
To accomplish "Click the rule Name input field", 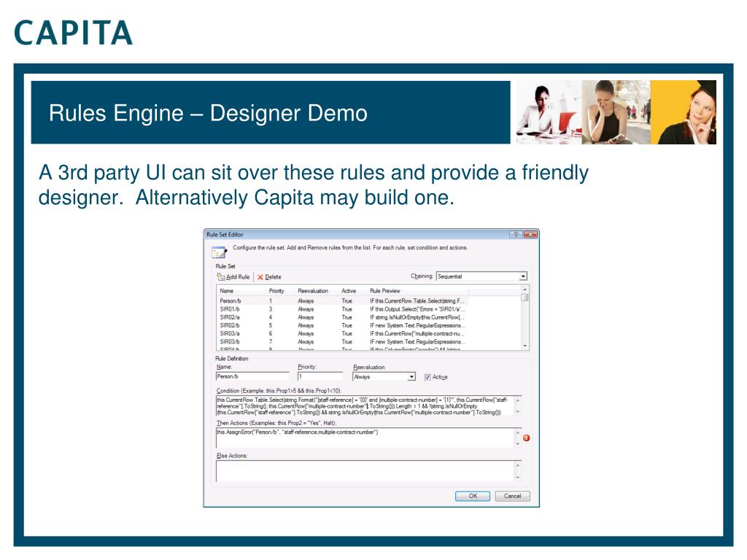I will (252, 377).
